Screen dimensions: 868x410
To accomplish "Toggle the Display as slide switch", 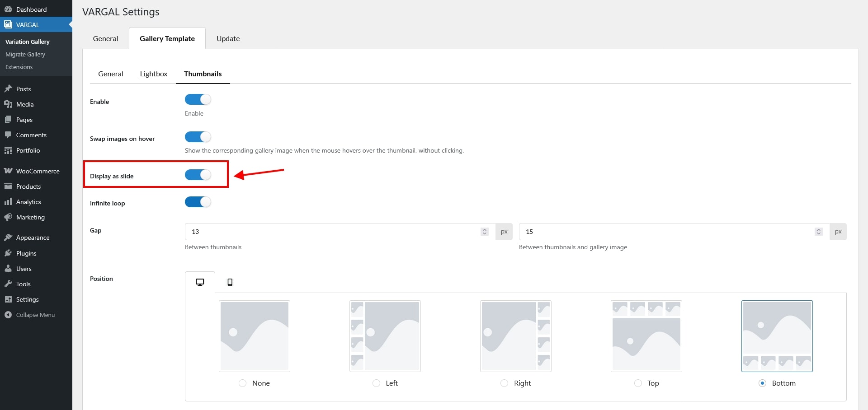I will 198,175.
